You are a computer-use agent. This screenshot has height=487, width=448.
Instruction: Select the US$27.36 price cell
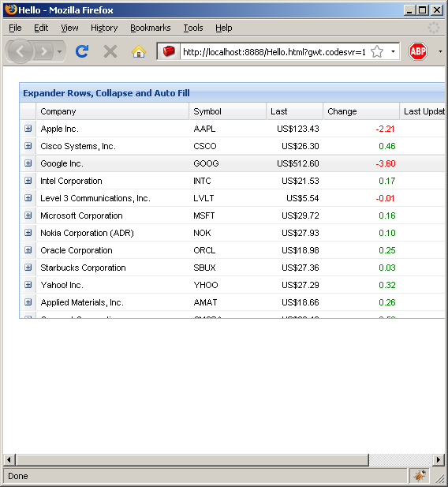coord(301,268)
